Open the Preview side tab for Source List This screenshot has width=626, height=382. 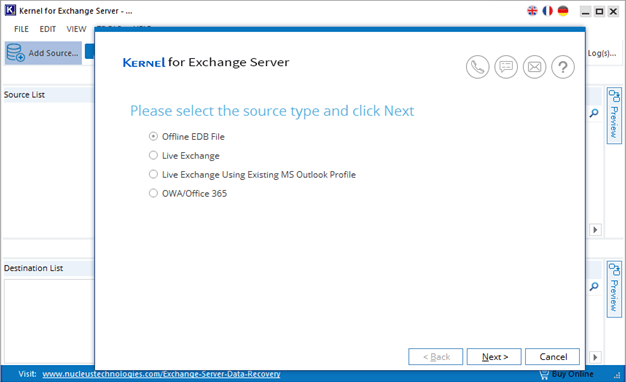pyautogui.click(x=614, y=115)
